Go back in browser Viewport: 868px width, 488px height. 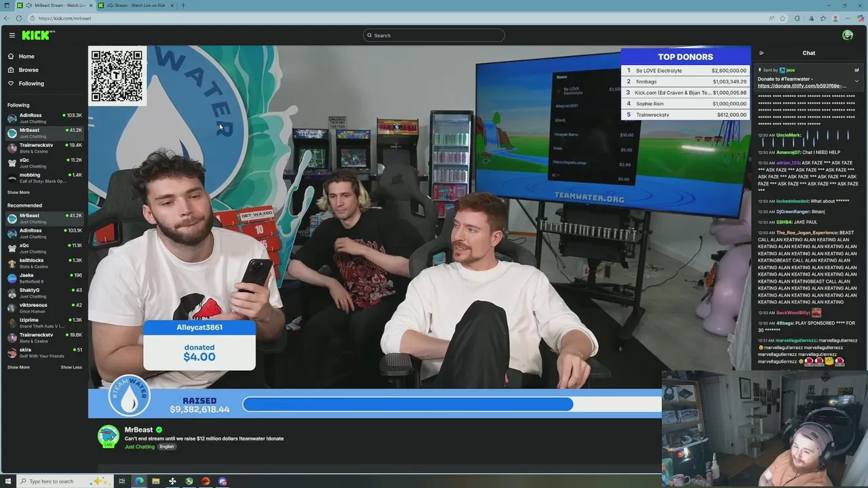click(7, 18)
